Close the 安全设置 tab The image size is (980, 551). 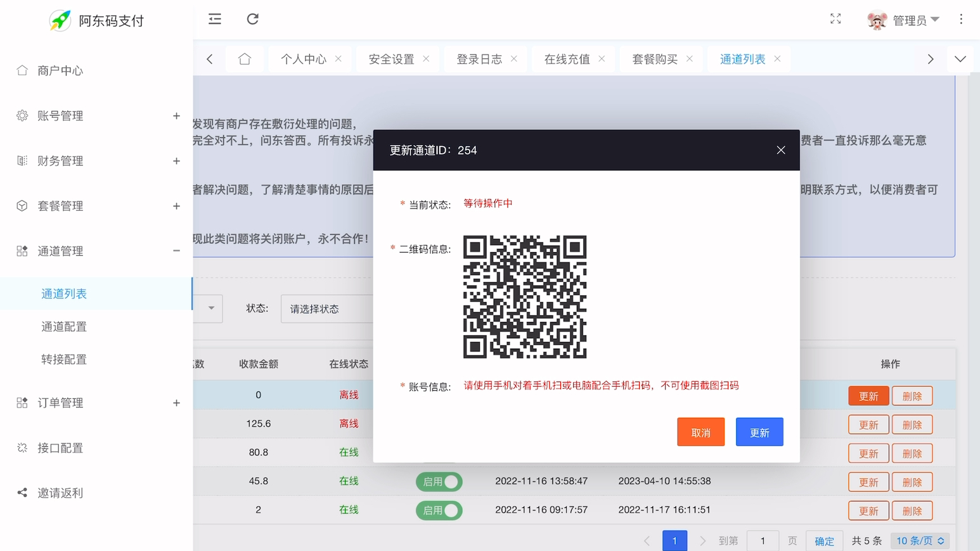426,59
